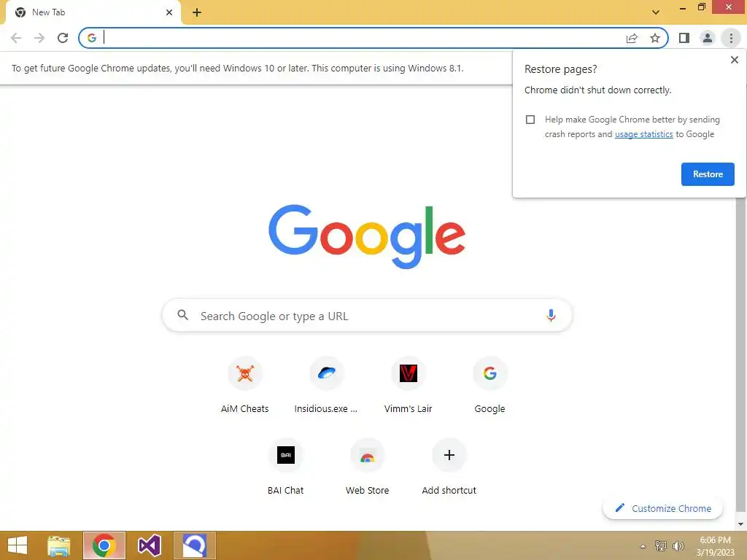This screenshot has height=560, width=747.
Task: Open the Windows Start button
Action: click(18, 545)
